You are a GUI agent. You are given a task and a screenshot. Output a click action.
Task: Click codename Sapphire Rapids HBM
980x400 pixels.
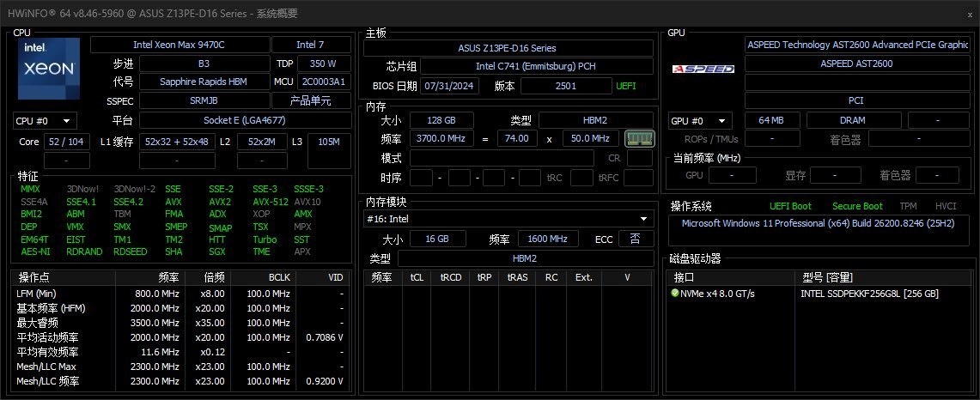tap(204, 82)
